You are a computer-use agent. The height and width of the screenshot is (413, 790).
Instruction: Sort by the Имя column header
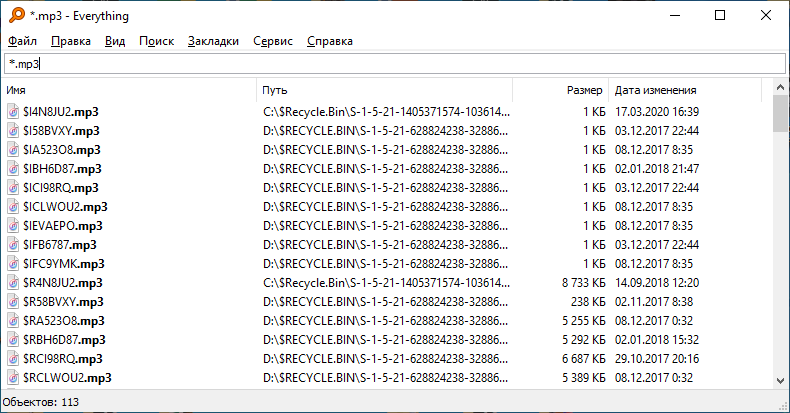click(130, 90)
